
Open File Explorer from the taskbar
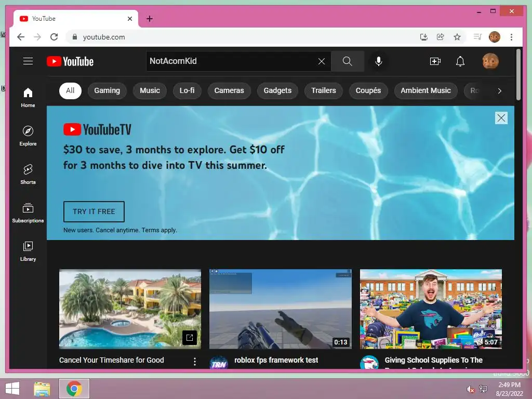(x=42, y=389)
